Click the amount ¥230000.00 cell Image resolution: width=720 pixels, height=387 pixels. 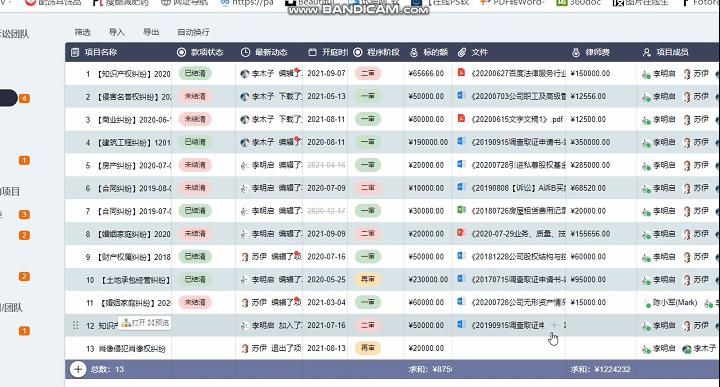coord(428,279)
